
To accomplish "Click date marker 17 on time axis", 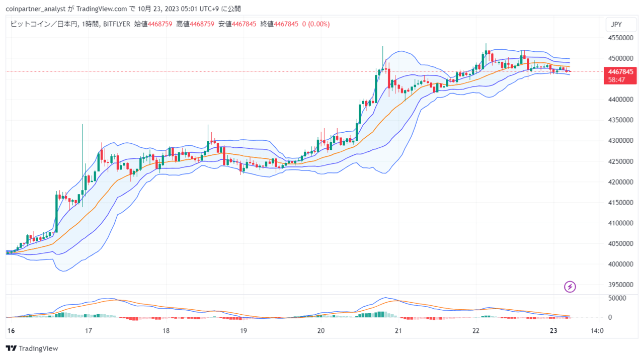I will [89, 331].
